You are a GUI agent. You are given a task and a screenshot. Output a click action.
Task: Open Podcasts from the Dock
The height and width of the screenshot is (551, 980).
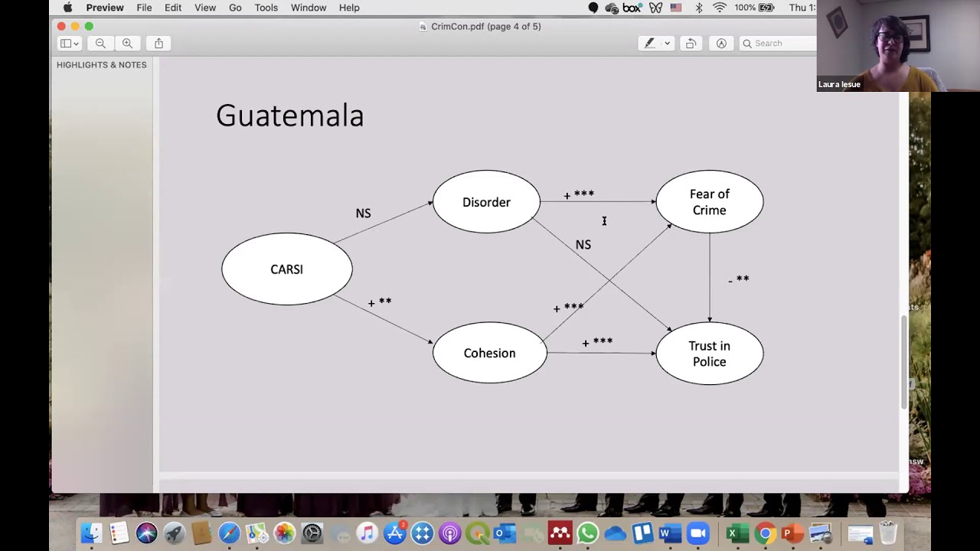449,533
